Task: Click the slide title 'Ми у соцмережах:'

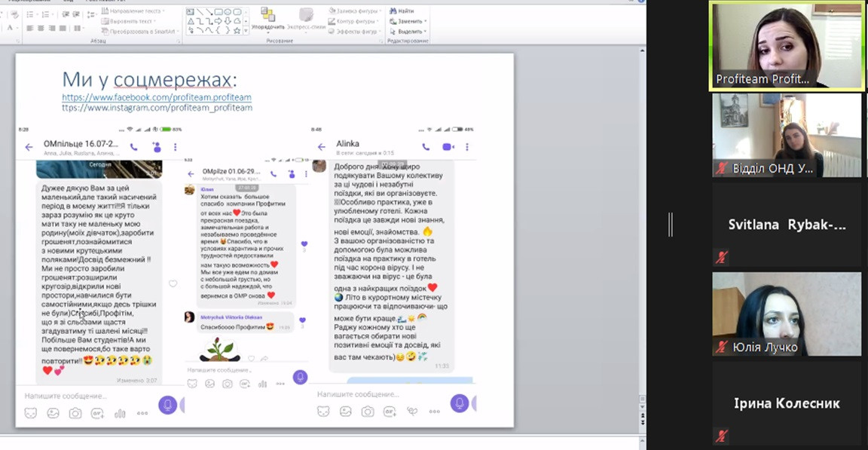Action: coord(149,80)
